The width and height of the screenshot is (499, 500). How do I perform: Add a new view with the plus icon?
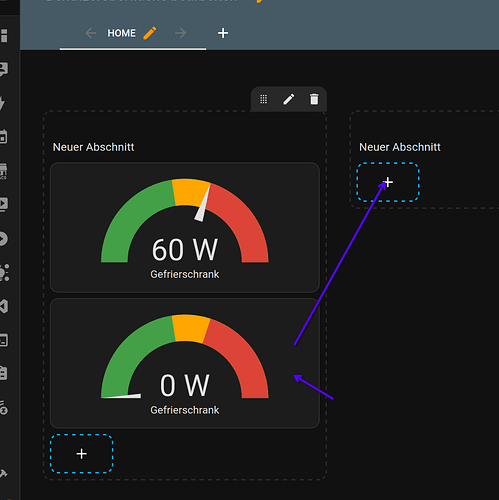(x=223, y=33)
